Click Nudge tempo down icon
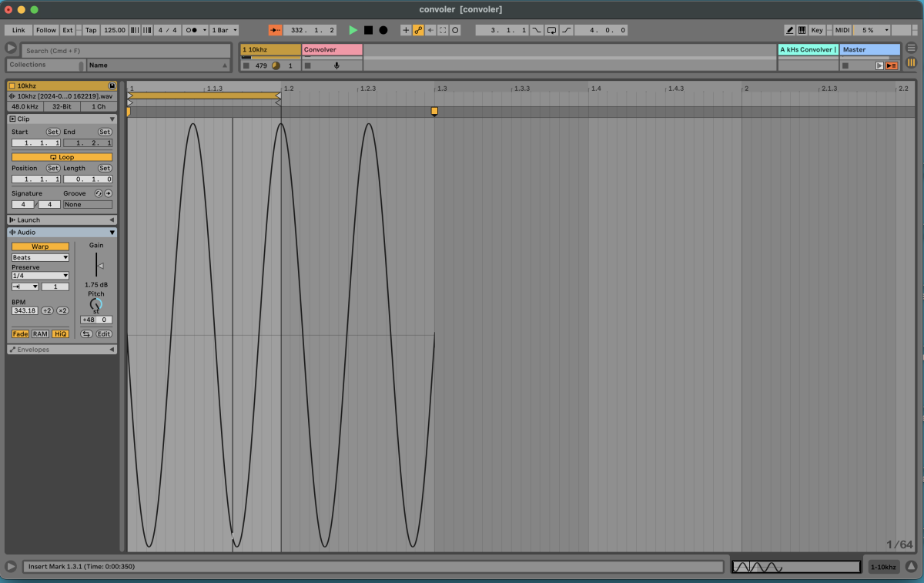Viewport: 924px width, 583px height. click(x=136, y=30)
